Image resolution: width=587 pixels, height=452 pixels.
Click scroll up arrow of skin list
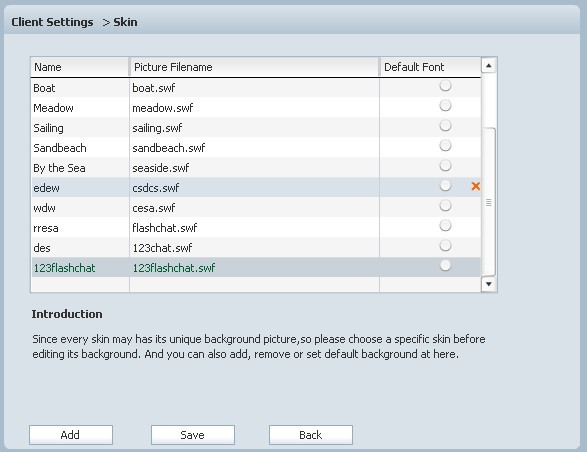pos(488,66)
